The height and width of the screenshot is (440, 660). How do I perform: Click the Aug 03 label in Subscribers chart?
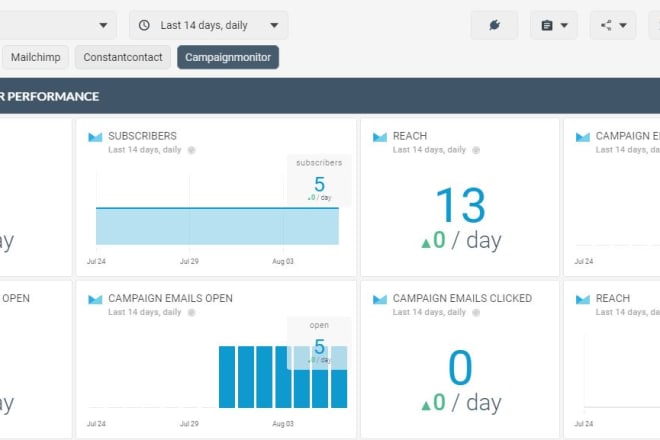283,261
